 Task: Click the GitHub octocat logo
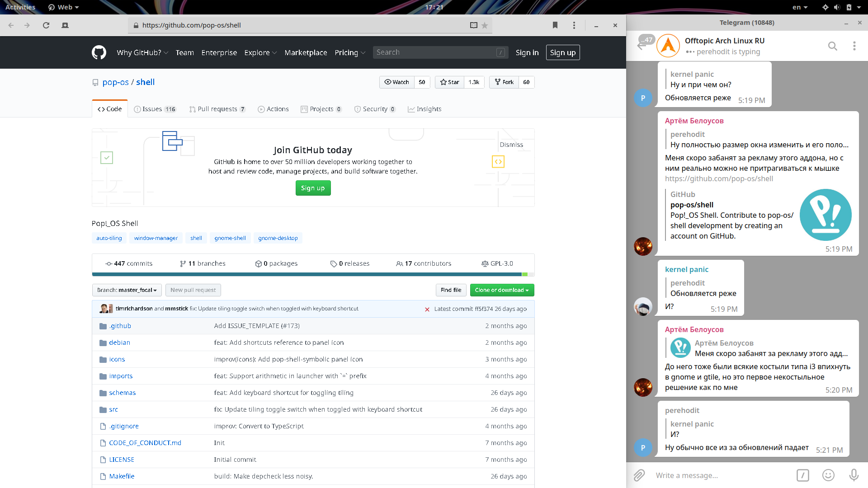tap(99, 52)
